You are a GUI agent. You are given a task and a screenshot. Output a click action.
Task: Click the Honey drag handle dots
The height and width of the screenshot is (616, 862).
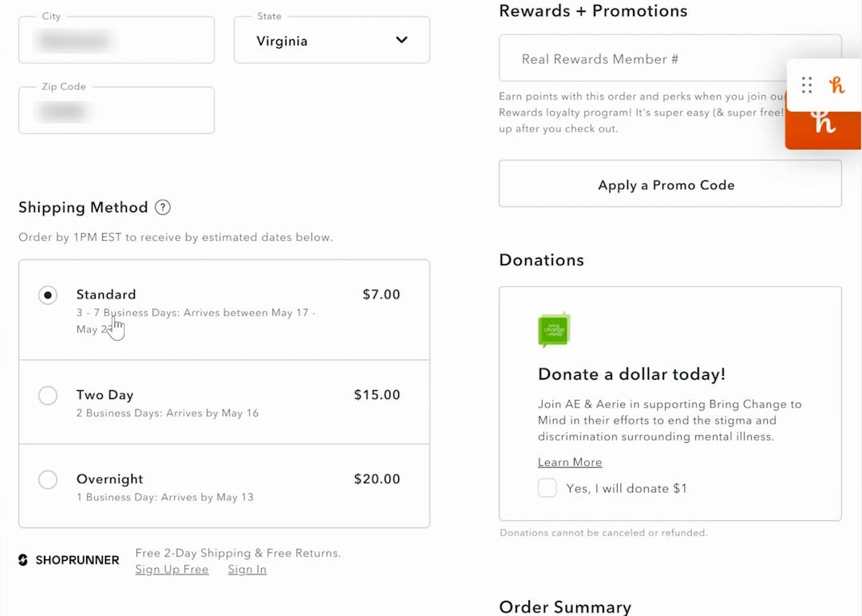coord(806,85)
